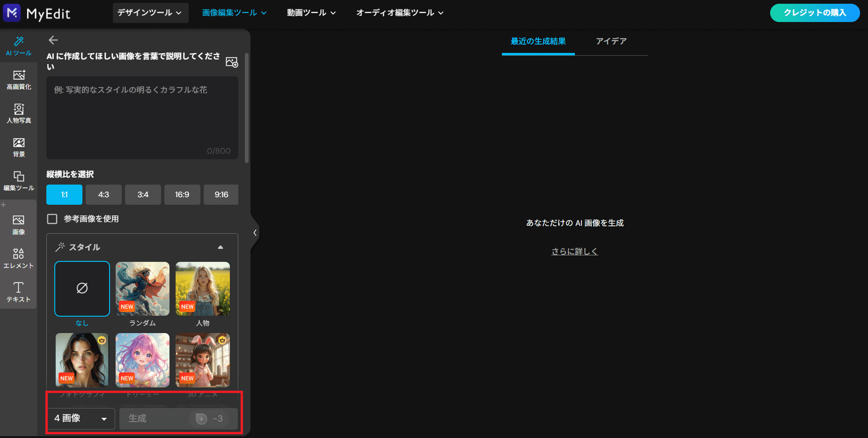Expand the デザインツール menu dropdown
The image size is (868, 438).
click(150, 13)
